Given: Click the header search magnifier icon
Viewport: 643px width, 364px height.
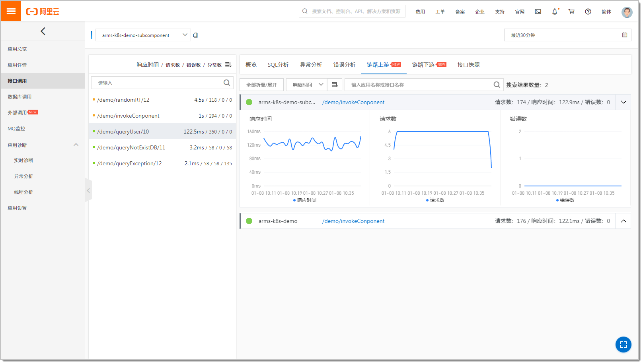Looking at the screenshot, I should [x=305, y=11].
